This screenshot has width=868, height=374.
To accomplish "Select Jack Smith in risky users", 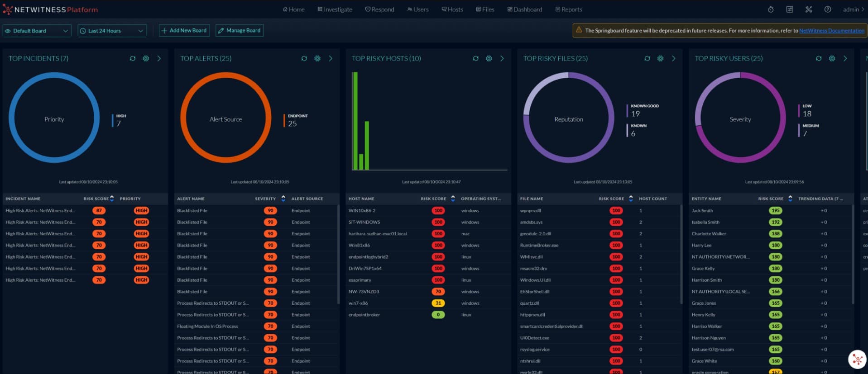I will pyautogui.click(x=770, y=211).
